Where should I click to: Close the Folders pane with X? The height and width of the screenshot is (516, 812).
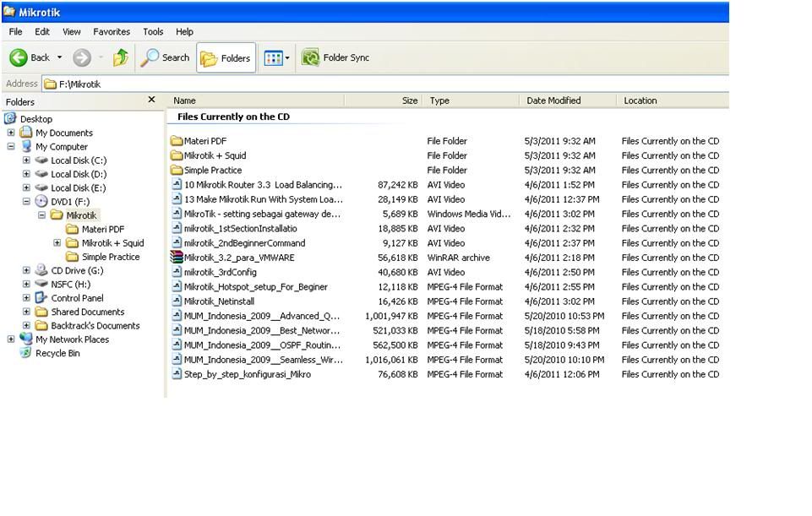point(151,100)
